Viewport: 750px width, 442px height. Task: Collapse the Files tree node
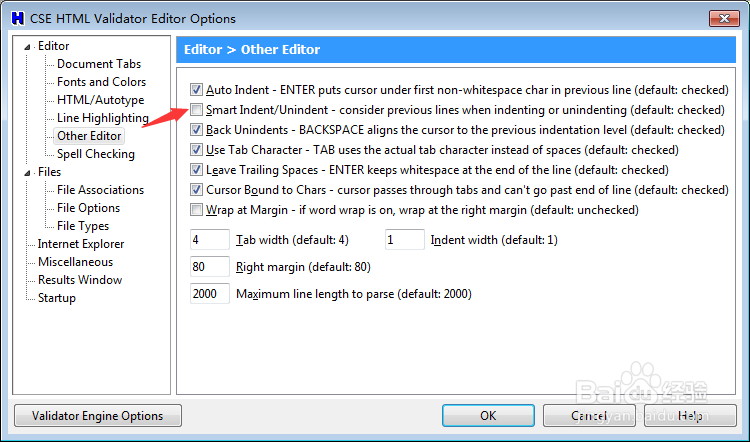29,173
